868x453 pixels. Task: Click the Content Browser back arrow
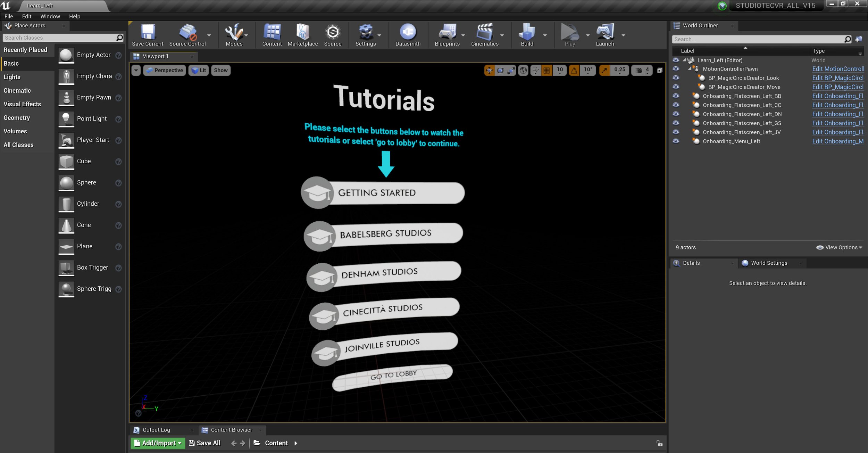[234, 443]
